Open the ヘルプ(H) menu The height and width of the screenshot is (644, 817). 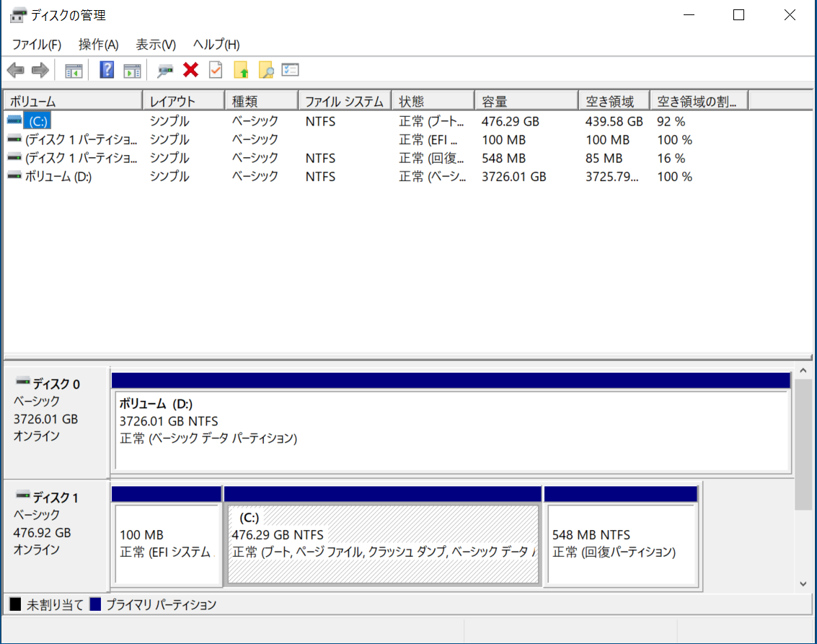pos(216,45)
